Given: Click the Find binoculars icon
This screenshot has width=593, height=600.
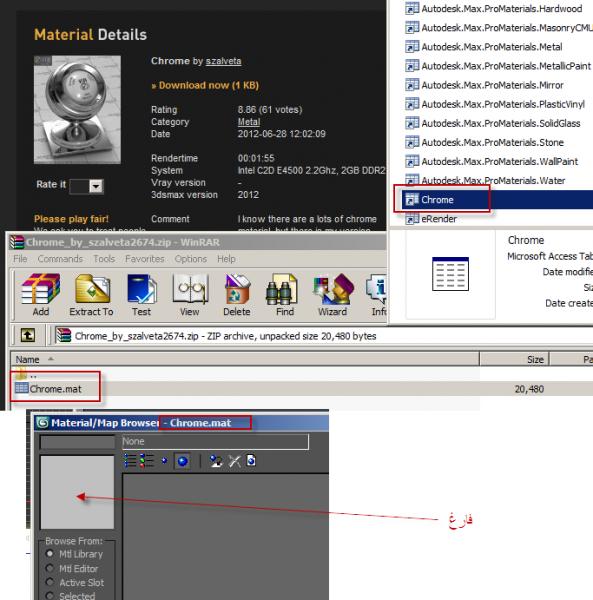Looking at the screenshot, I should tap(285, 295).
